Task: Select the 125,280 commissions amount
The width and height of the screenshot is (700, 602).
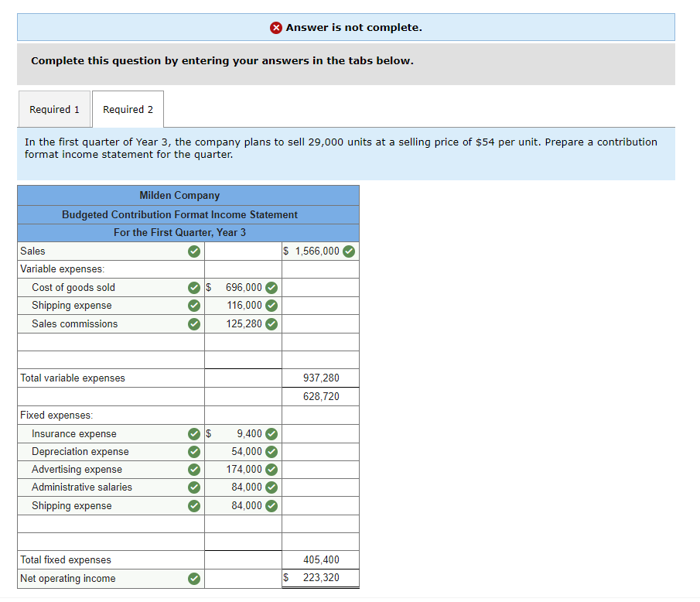Action: click(x=243, y=323)
